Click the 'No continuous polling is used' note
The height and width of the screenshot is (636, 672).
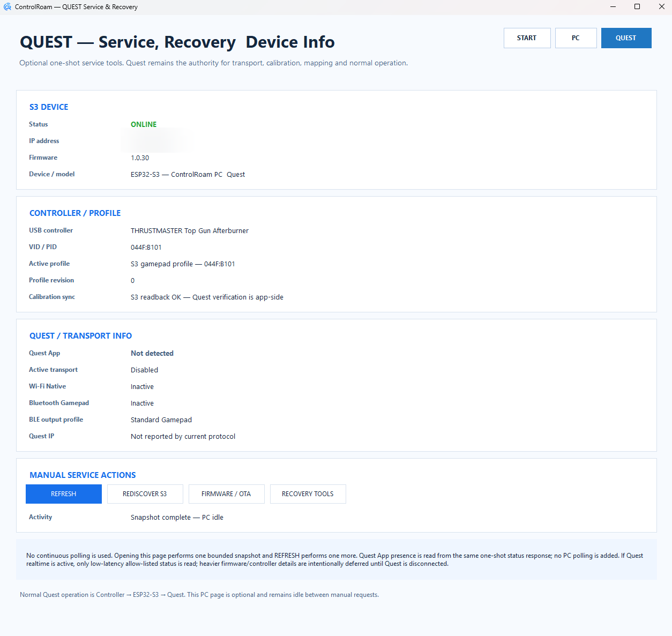334,559
